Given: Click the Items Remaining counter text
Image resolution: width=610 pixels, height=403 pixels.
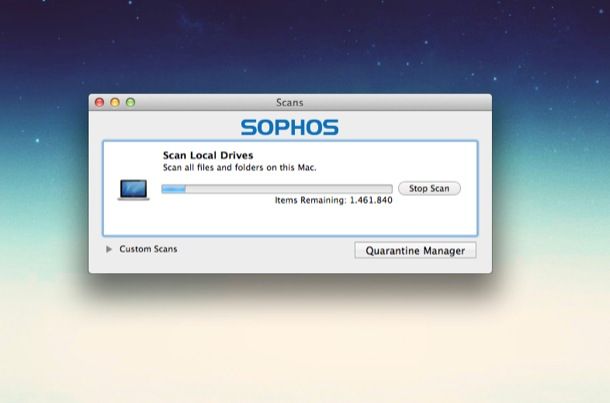Looking at the screenshot, I should click(x=333, y=201).
